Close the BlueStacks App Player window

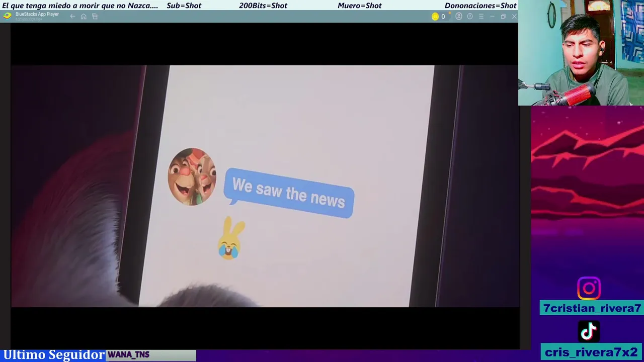point(514,17)
